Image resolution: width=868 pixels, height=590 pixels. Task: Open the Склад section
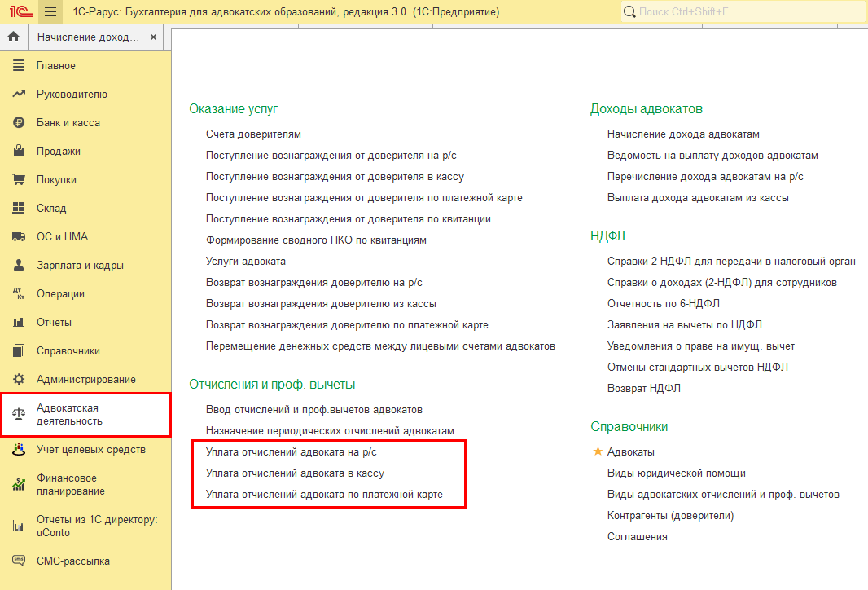[x=51, y=209]
